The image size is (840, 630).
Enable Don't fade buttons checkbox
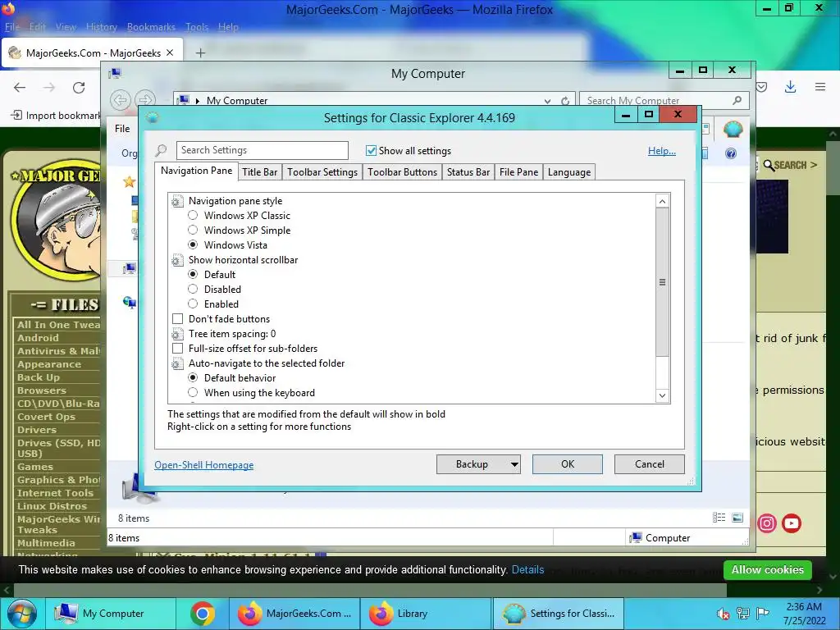pyautogui.click(x=177, y=319)
